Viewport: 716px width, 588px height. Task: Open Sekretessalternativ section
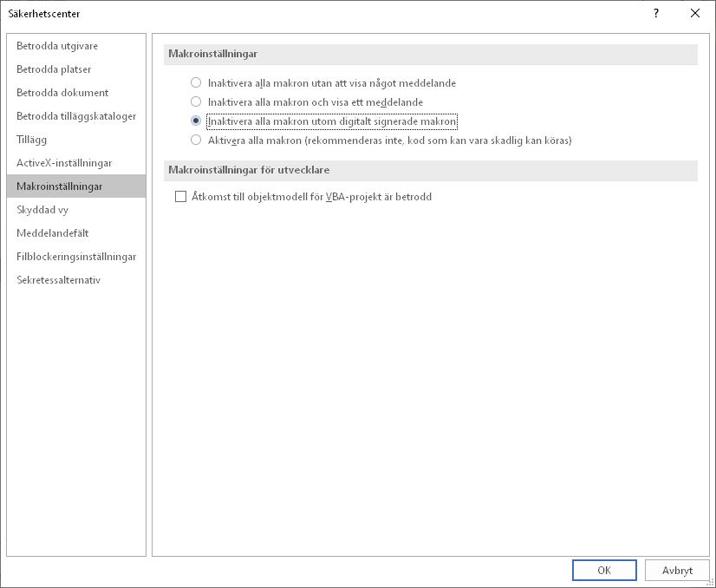pos(58,280)
